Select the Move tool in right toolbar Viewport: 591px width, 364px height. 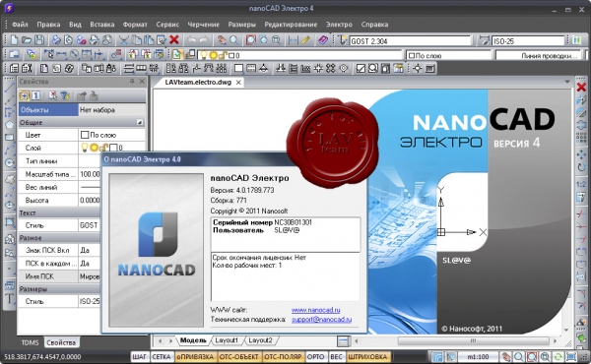pyautogui.click(x=581, y=154)
